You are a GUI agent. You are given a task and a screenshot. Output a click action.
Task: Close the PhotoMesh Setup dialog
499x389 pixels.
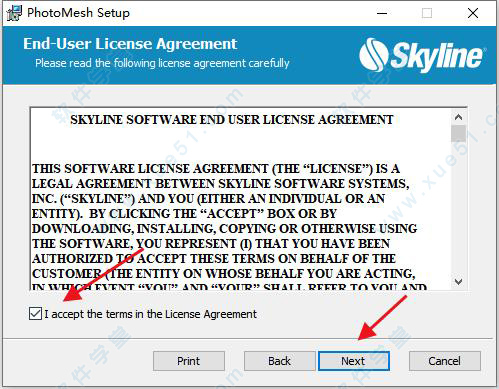coord(473,13)
